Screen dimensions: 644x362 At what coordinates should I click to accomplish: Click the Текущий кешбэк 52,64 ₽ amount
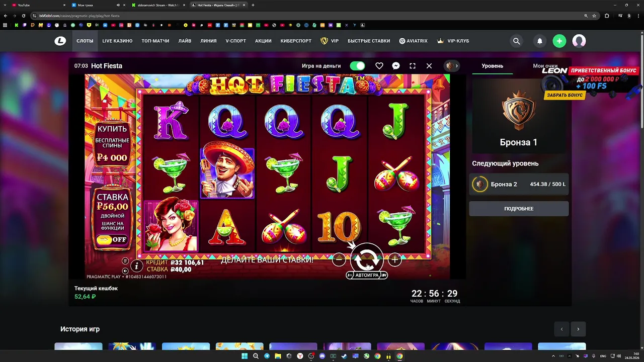pyautogui.click(x=85, y=297)
